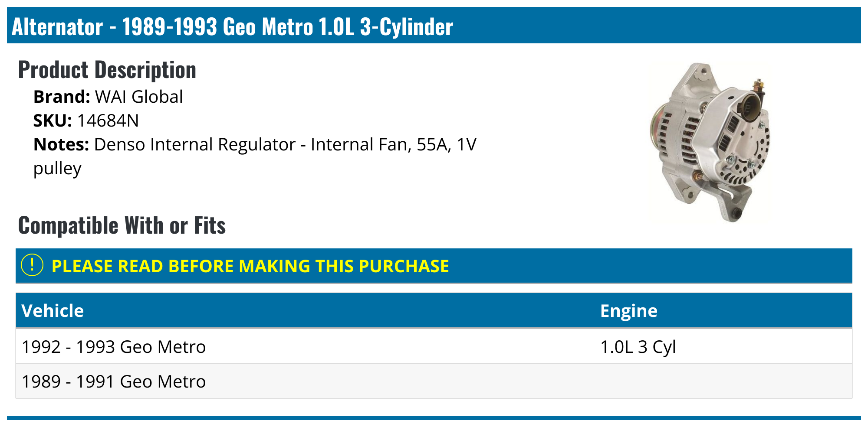
Task: Click the Notes label
Action: coord(61,144)
